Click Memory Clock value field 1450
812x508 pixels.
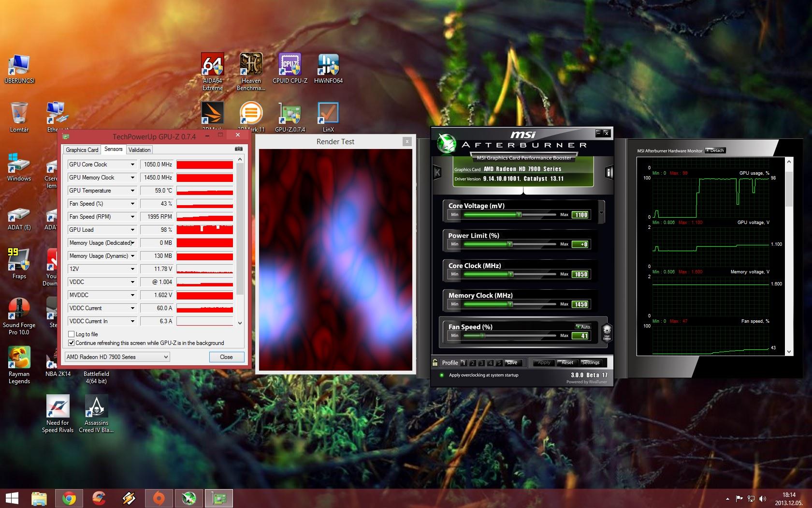coord(580,304)
